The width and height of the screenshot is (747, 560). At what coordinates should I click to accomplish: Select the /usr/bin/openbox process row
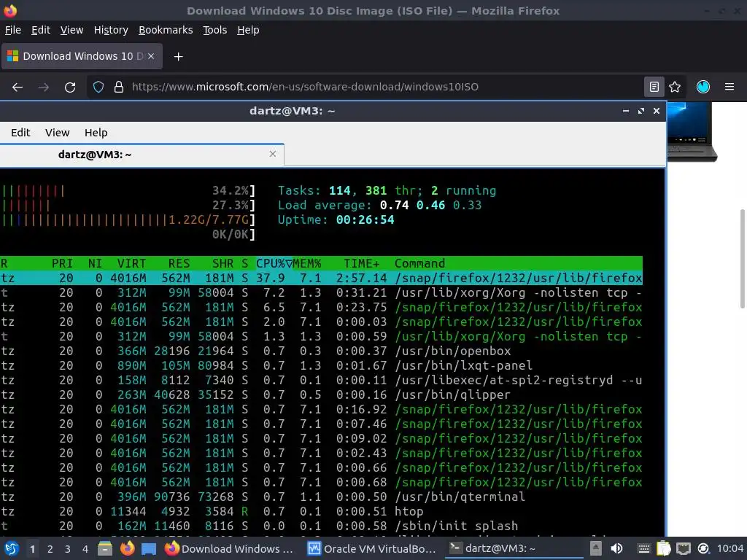[321, 351]
